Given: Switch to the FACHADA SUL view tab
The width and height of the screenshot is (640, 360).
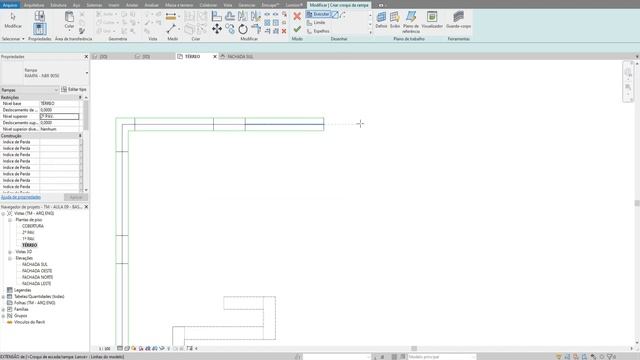Looking at the screenshot, I should [x=240, y=57].
